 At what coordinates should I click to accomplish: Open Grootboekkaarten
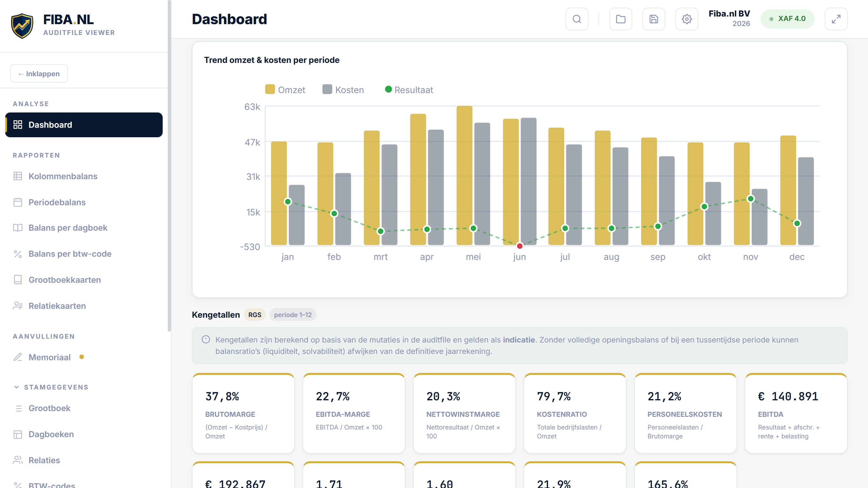84,280
